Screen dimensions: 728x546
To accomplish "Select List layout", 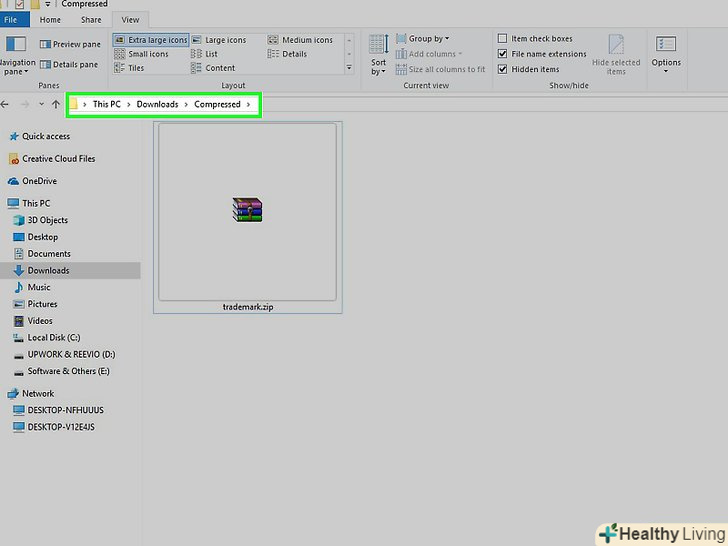I will pos(205,54).
